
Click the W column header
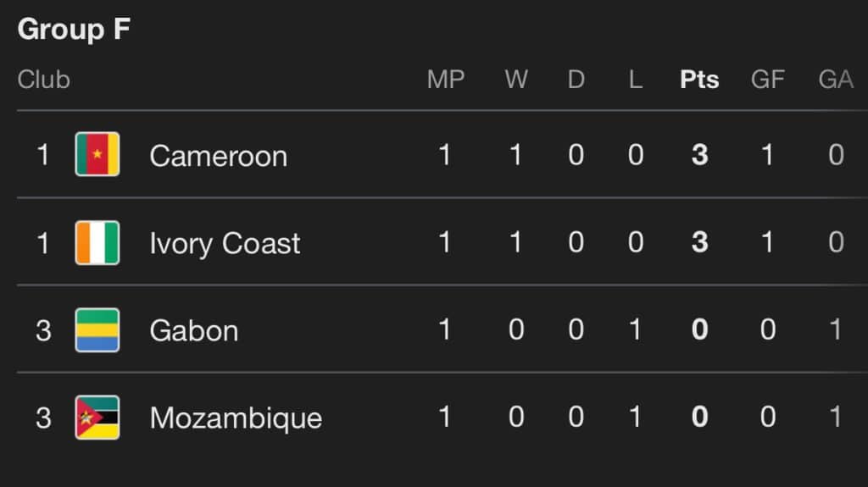click(515, 80)
